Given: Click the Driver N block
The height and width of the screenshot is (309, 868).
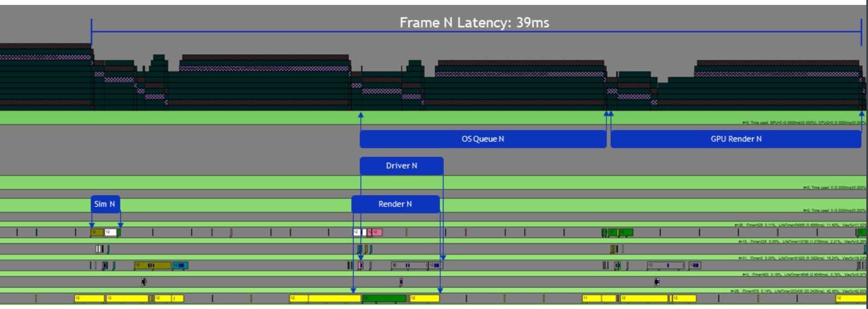Looking at the screenshot, I should coord(401,166).
